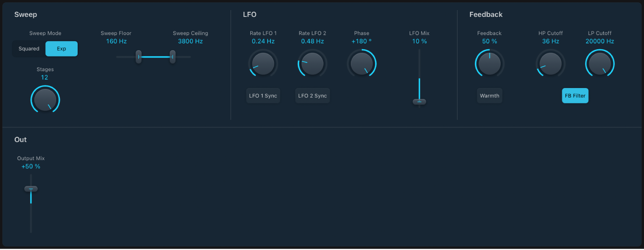Select Exp sweep mode
The image size is (644, 250).
61,49
